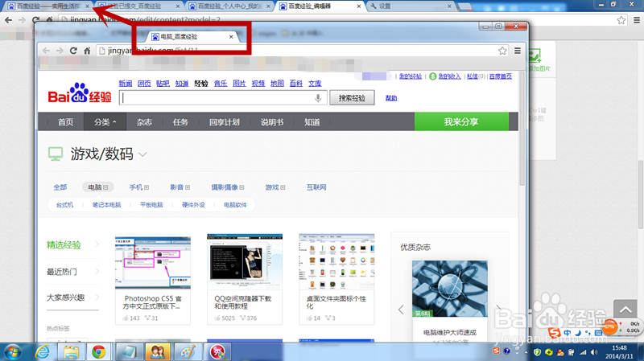The height and width of the screenshot is (361, 644).
Task: Show previous magazine with left arrow
Action: [401, 310]
